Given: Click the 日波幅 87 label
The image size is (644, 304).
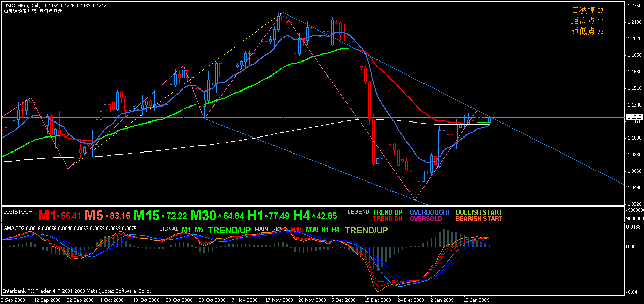Looking at the screenshot, I should (x=587, y=10).
